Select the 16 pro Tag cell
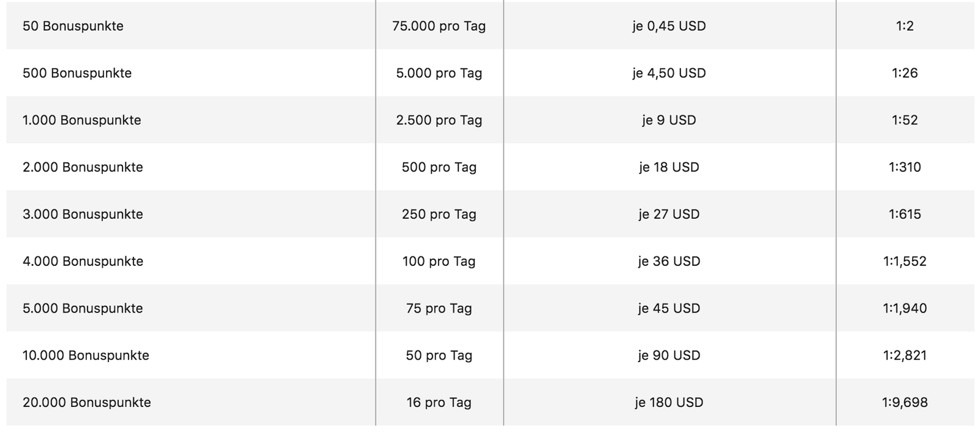The height and width of the screenshot is (432, 980). pos(439,403)
